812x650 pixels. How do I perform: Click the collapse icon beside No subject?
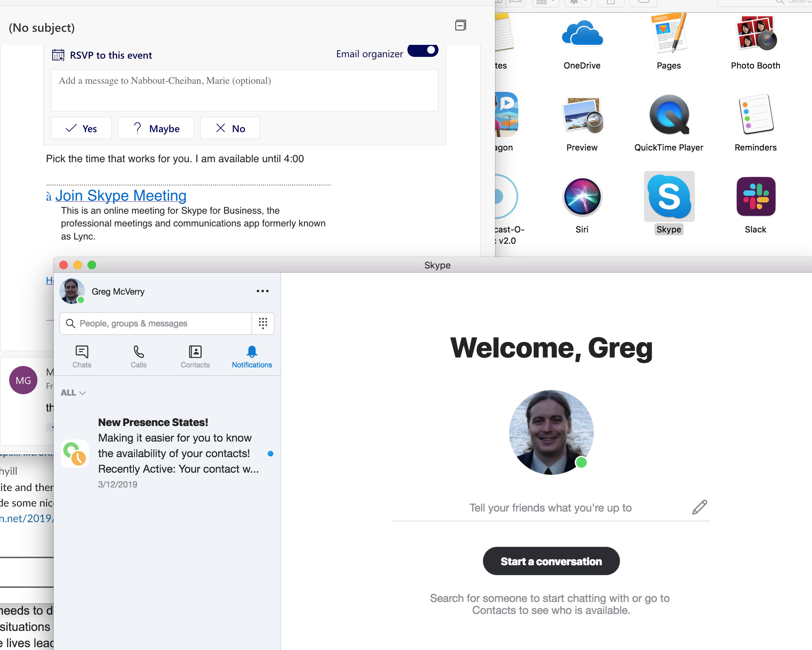[460, 25]
